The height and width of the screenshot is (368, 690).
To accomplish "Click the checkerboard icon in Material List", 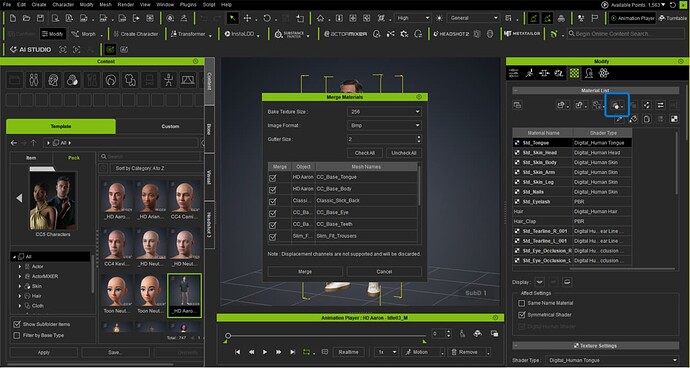I will coord(674,119).
